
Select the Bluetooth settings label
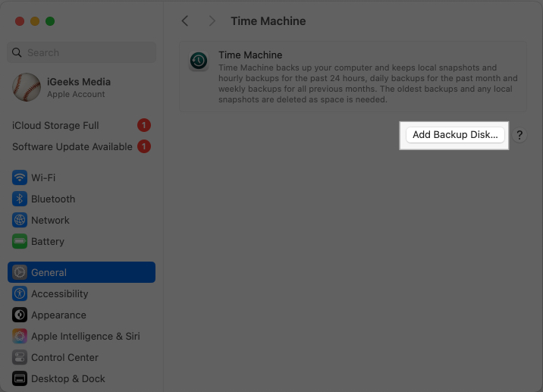click(x=53, y=199)
